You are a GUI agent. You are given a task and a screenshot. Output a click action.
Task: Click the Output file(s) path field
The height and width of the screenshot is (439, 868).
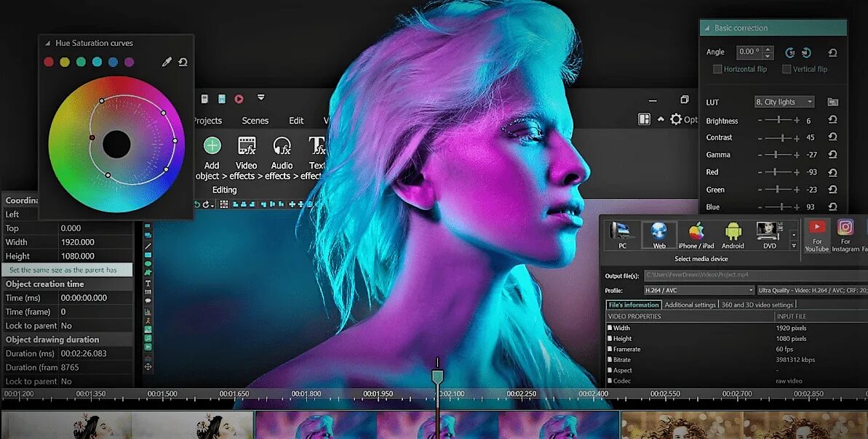pos(756,275)
